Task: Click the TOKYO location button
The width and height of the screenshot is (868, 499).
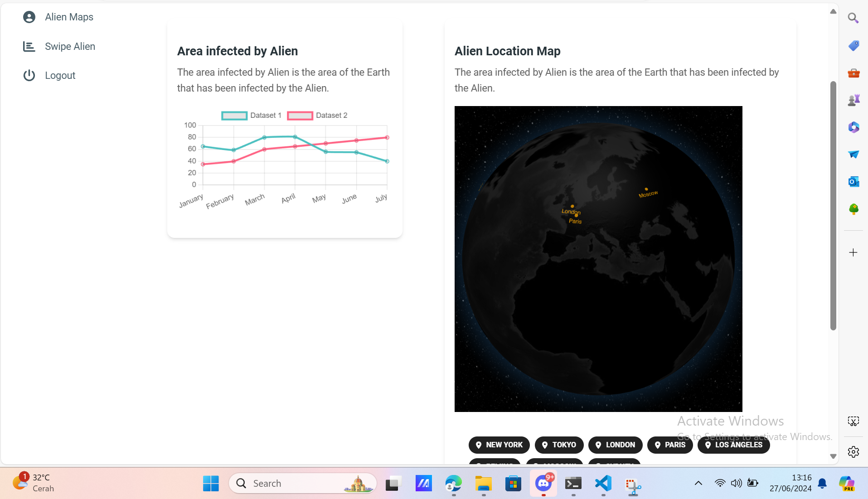Action: coord(559,445)
